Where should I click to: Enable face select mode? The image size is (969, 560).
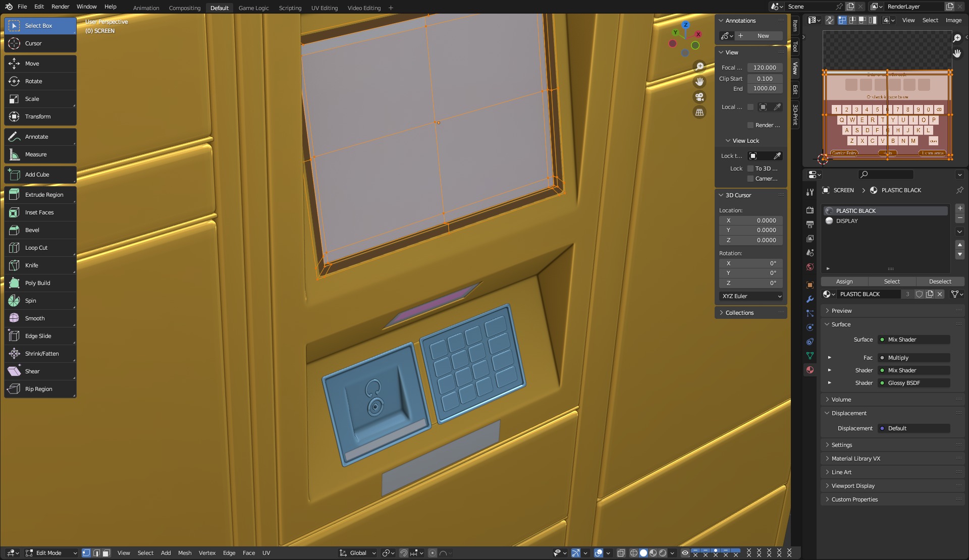click(x=106, y=553)
